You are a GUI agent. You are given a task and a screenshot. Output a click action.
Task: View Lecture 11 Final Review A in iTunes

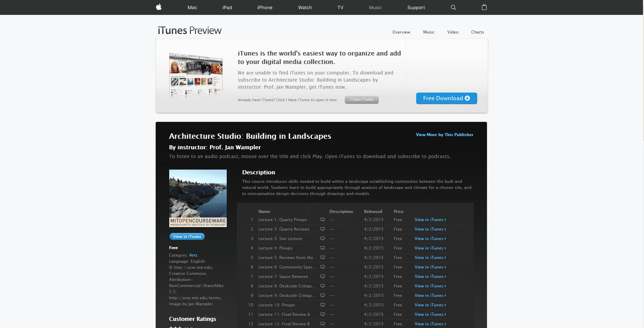pos(430,314)
